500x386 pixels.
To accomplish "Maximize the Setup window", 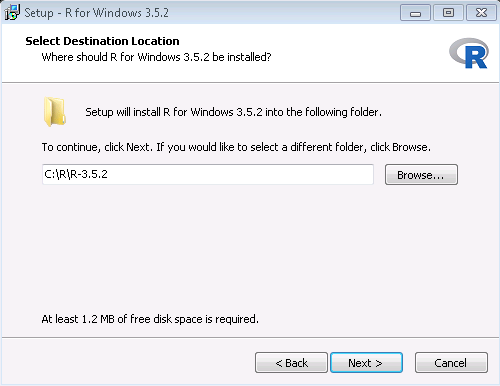I will click(x=448, y=13).
